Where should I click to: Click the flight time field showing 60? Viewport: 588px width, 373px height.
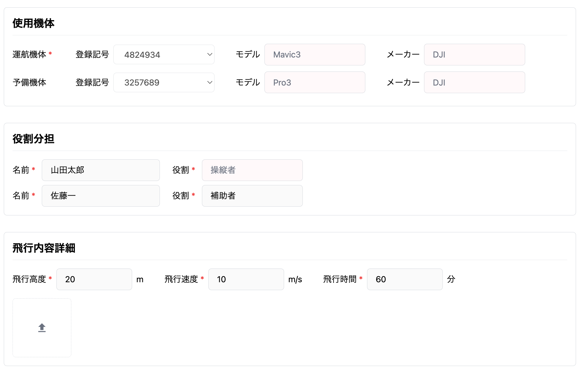(x=404, y=279)
